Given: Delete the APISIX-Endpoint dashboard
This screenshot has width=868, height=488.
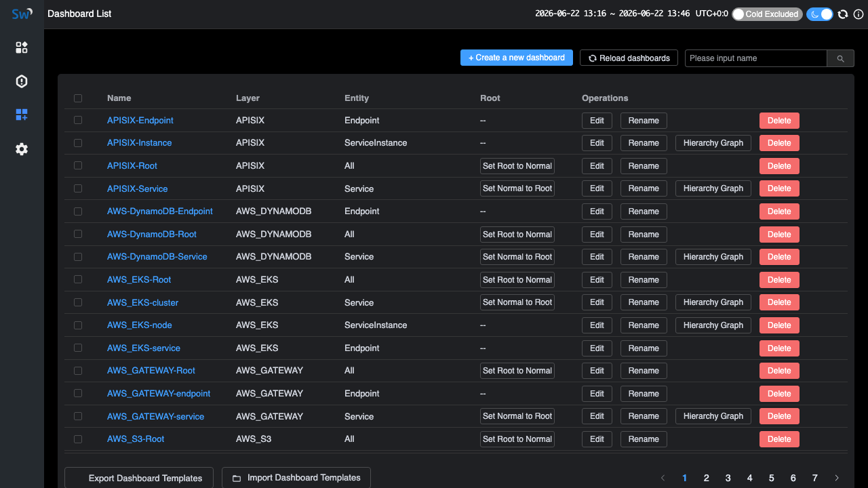Looking at the screenshot, I should [779, 121].
